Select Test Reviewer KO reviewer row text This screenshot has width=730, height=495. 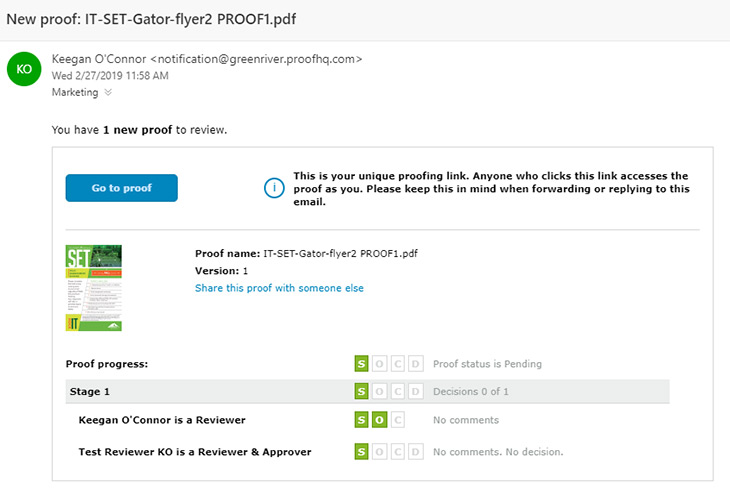pos(195,452)
